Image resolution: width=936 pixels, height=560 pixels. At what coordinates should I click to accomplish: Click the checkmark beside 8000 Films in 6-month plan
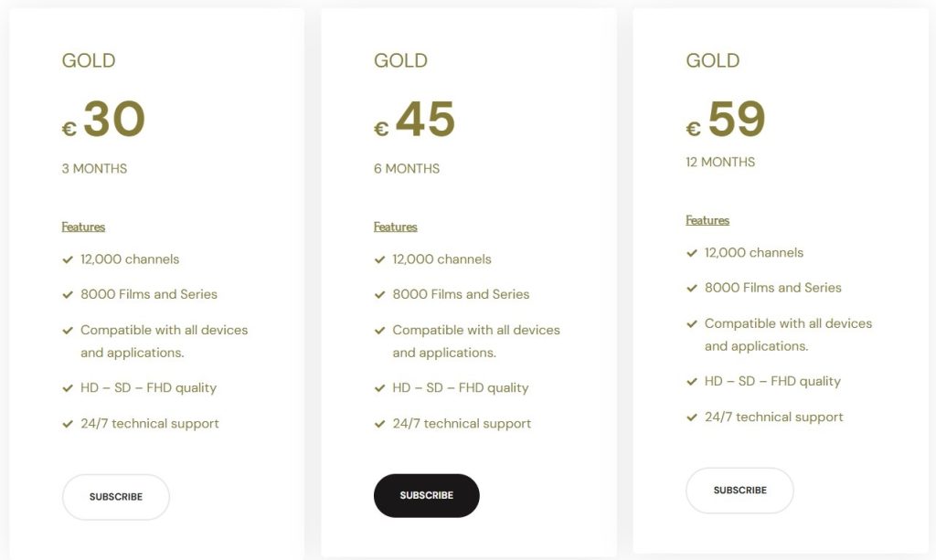(379, 294)
